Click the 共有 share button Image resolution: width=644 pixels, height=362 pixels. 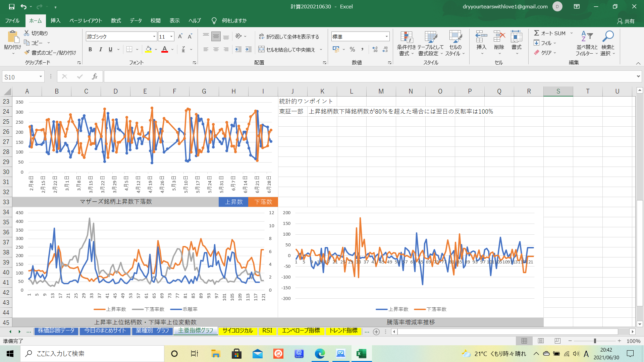tap(626, 21)
